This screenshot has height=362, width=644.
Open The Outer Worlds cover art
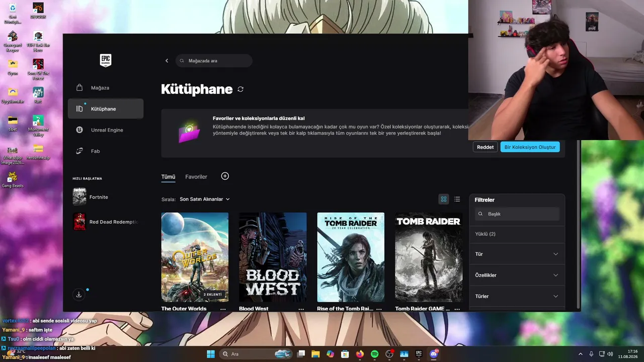pyautogui.click(x=195, y=257)
